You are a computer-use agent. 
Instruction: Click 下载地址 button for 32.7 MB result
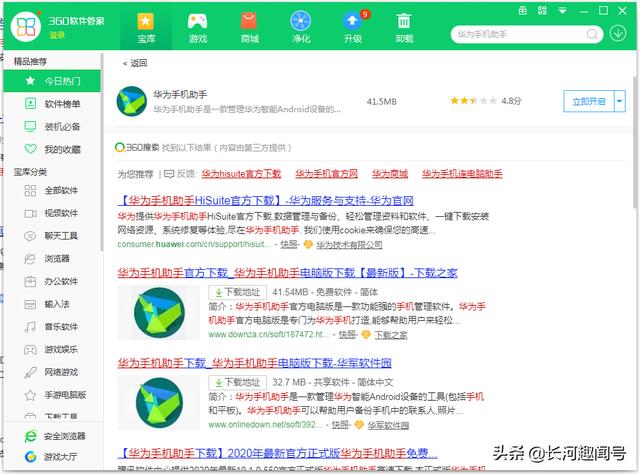tap(238, 382)
